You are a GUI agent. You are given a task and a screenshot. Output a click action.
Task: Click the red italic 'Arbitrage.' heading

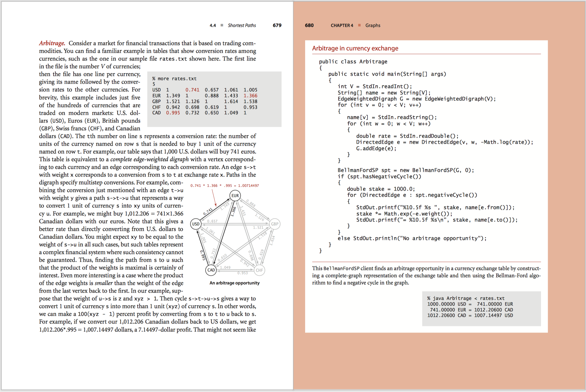coord(52,43)
